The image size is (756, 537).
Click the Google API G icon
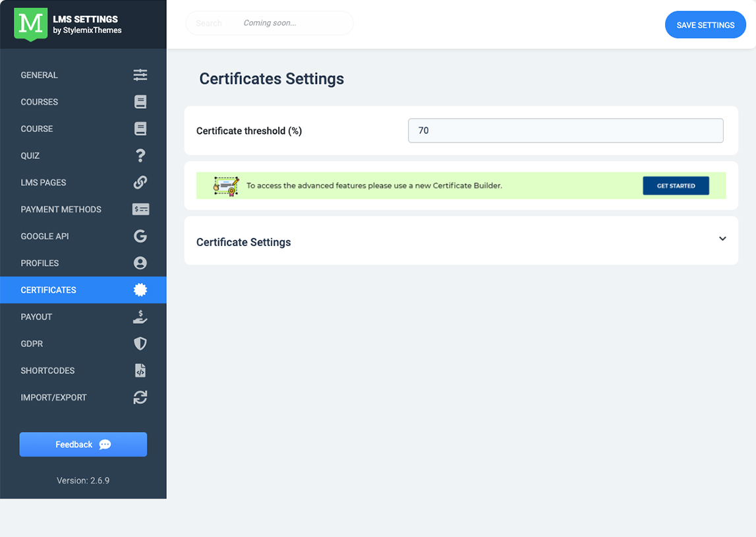[x=140, y=236]
